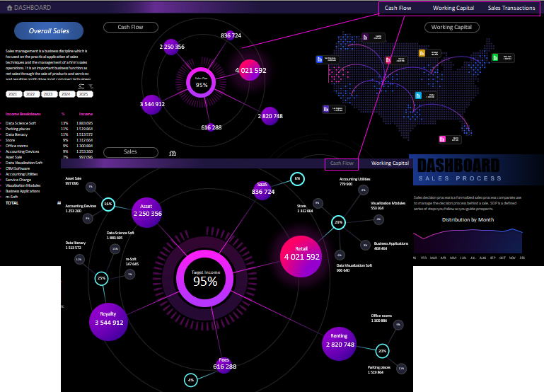Click the Target Income 95% progress ring

pyautogui.click(x=205, y=280)
